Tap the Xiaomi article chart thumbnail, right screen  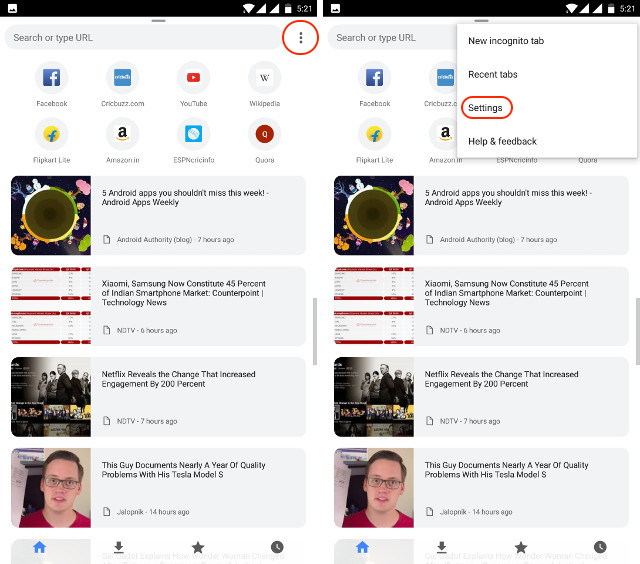pos(374,306)
